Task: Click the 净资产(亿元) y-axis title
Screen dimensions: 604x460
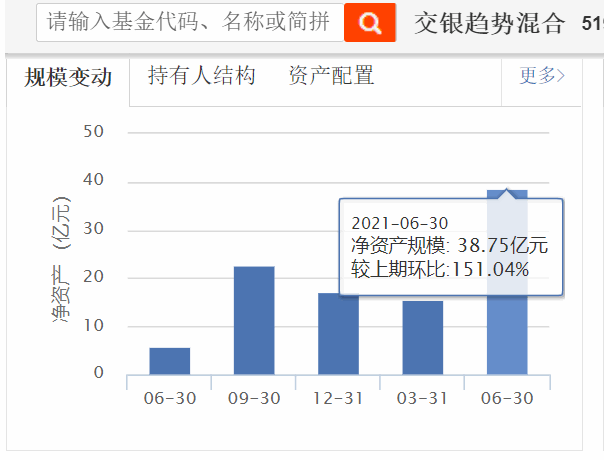Action: (62, 259)
